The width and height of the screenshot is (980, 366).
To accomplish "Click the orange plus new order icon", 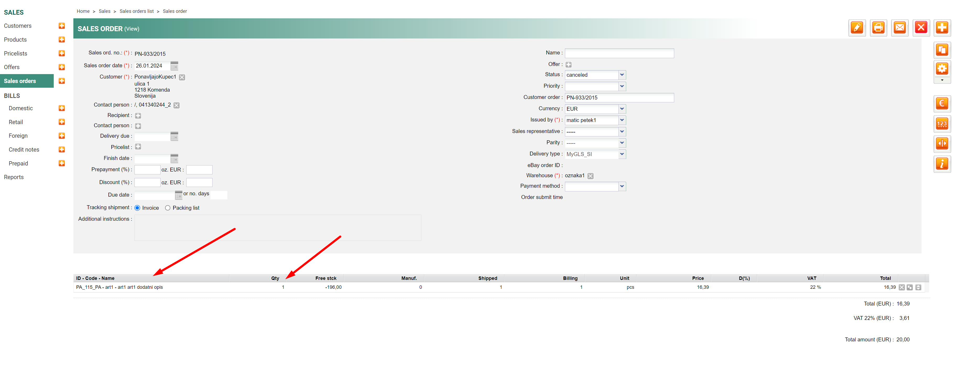I will (x=942, y=28).
